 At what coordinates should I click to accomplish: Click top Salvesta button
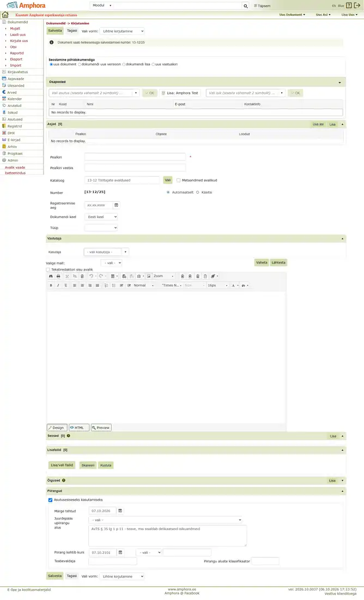click(x=55, y=31)
